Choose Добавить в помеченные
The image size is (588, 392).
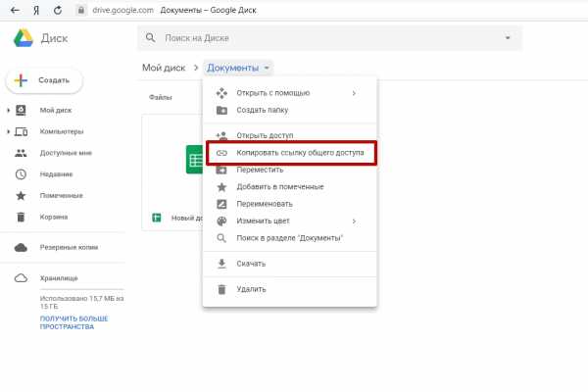pos(289,187)
